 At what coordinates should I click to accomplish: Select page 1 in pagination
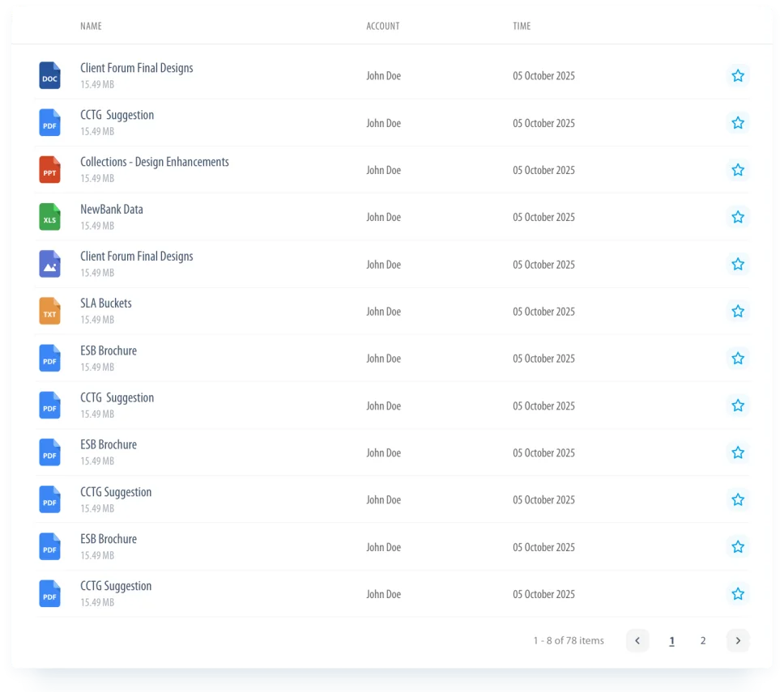pyautogui.click(x=671, y=641)
